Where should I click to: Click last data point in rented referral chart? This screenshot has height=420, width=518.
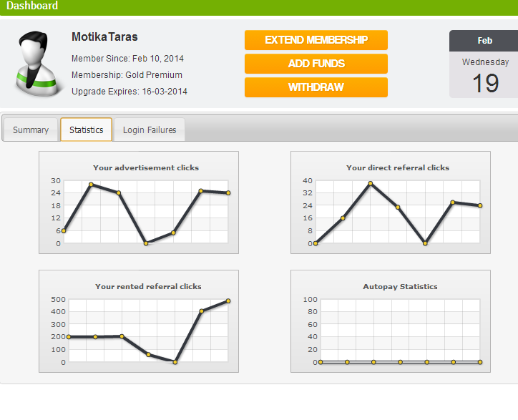(228, 301)
